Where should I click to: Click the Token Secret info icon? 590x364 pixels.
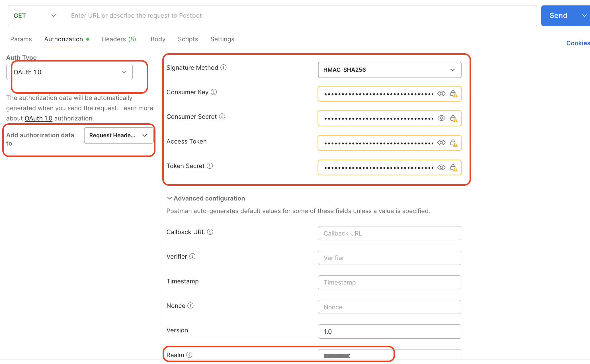(x=210, y=166)
